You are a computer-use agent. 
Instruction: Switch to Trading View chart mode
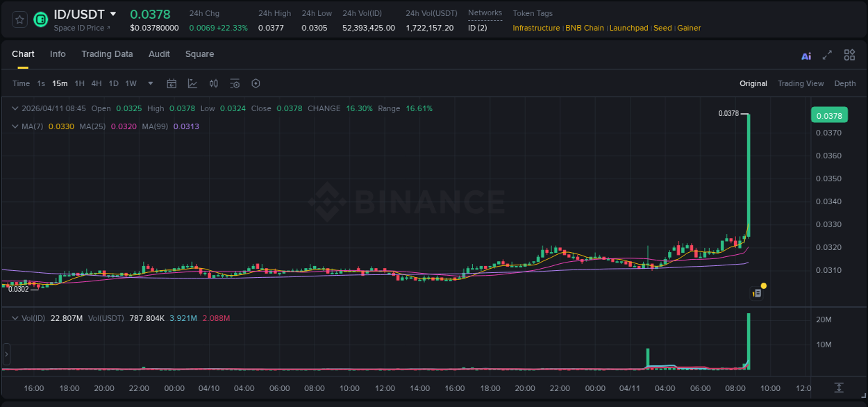tap(801, 83)
